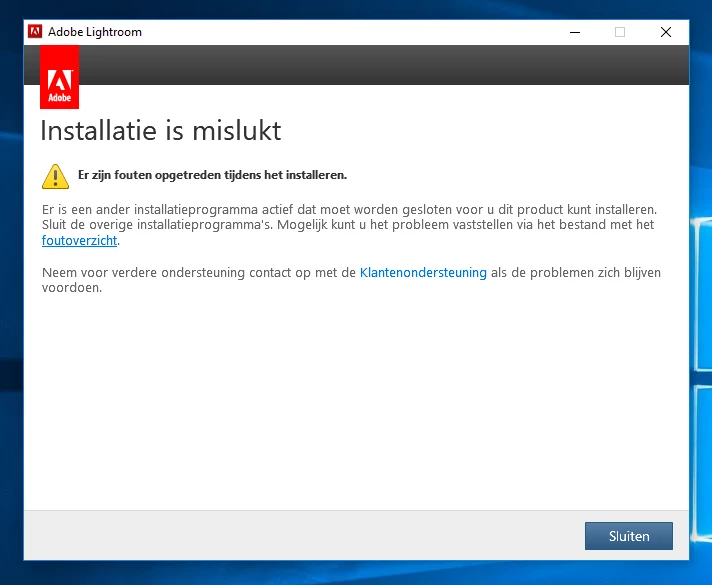
Task: Minimize the Adobe Lightroom installer window
Action: tap(575, 32)
